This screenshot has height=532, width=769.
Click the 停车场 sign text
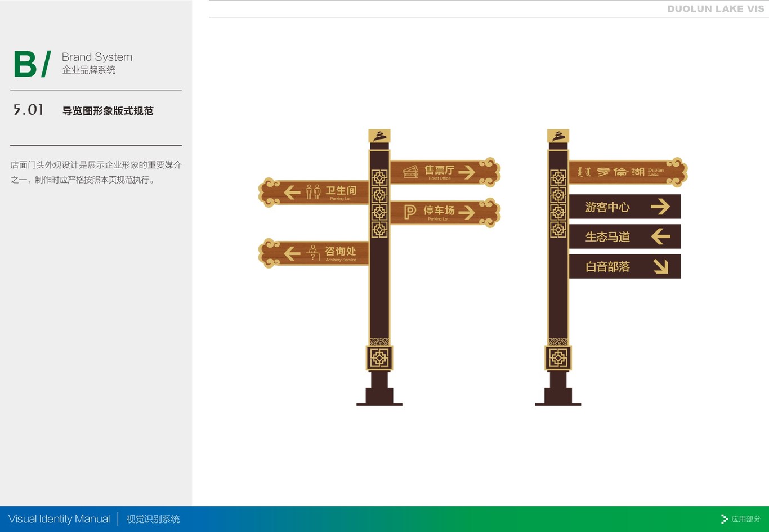tap(439, 211)
